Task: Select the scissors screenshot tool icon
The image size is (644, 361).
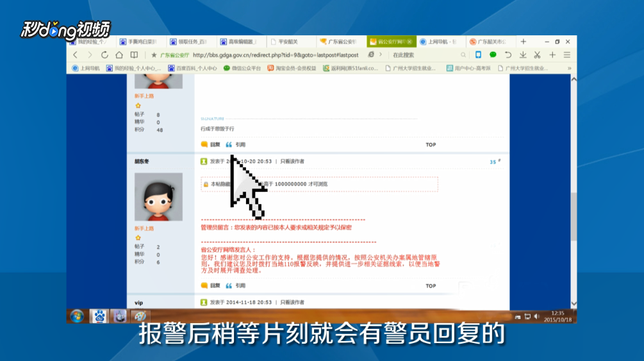Action: pos(537,55)
